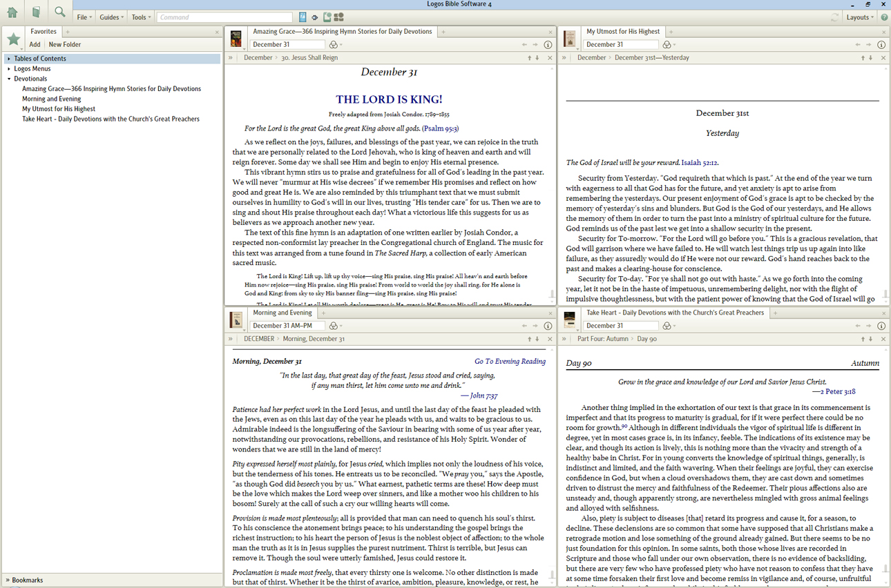Go forward in My Utmost panel history
The height and width of the screenshot is (588, 891).
869,45
